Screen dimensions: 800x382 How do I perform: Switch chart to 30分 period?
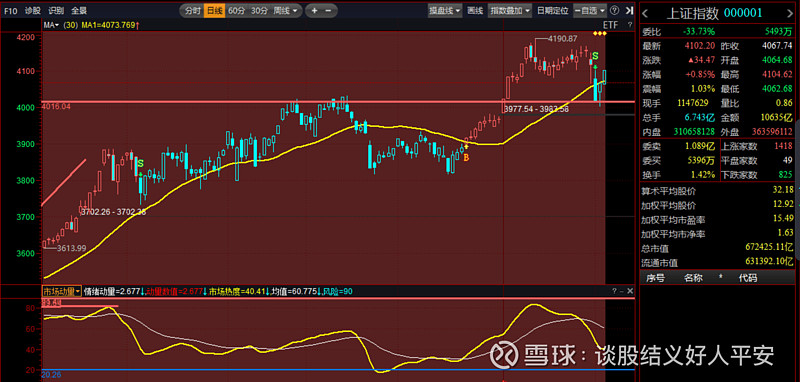259,10
